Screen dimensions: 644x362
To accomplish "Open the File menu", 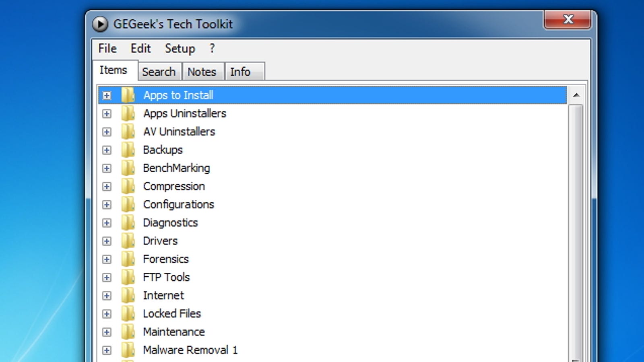I will click(x=107, y=49).
